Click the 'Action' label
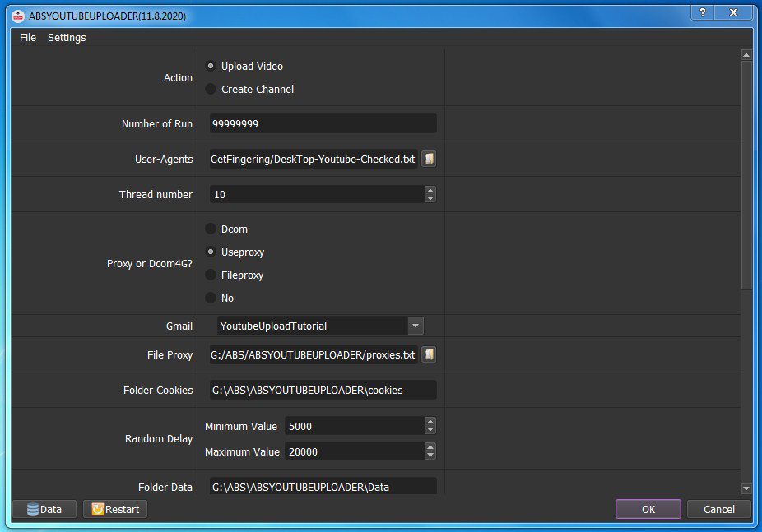The width and height of the screenshot is (762, 532). pos(178,77)
